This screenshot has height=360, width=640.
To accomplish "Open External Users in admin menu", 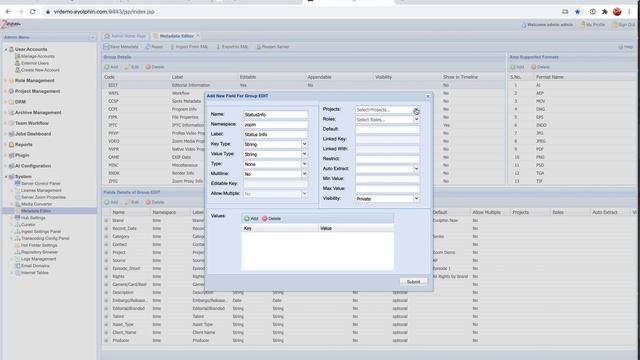I will point(35,63).
